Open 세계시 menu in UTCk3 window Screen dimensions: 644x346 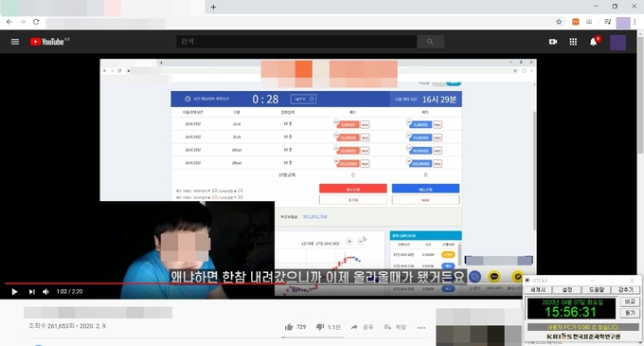pos(538,290)
